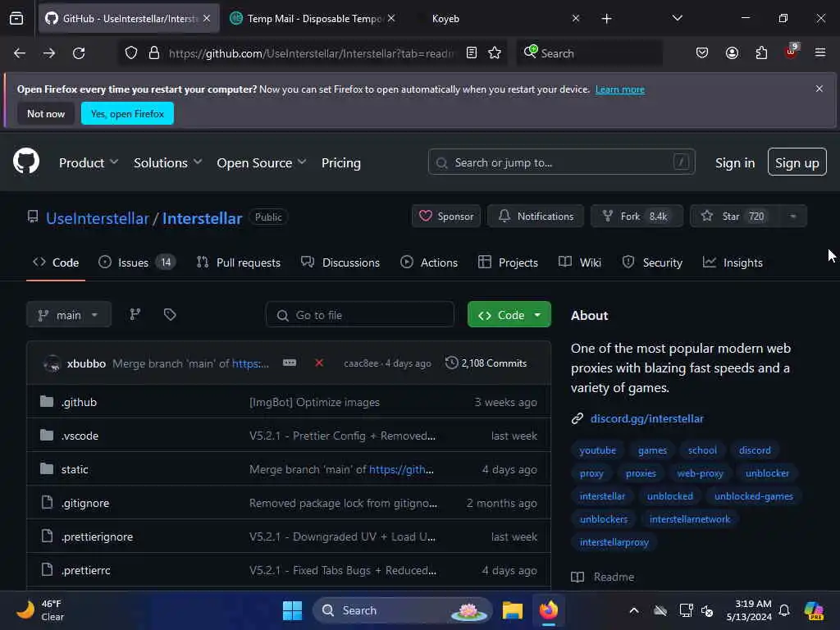
Task: Expand commit message ellipsis button
Action: pos(290,363)
